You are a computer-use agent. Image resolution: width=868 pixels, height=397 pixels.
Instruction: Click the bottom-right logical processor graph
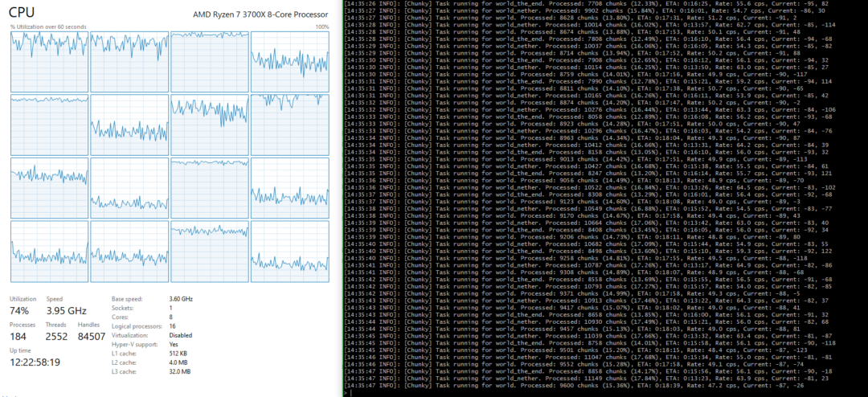[289, 250]
